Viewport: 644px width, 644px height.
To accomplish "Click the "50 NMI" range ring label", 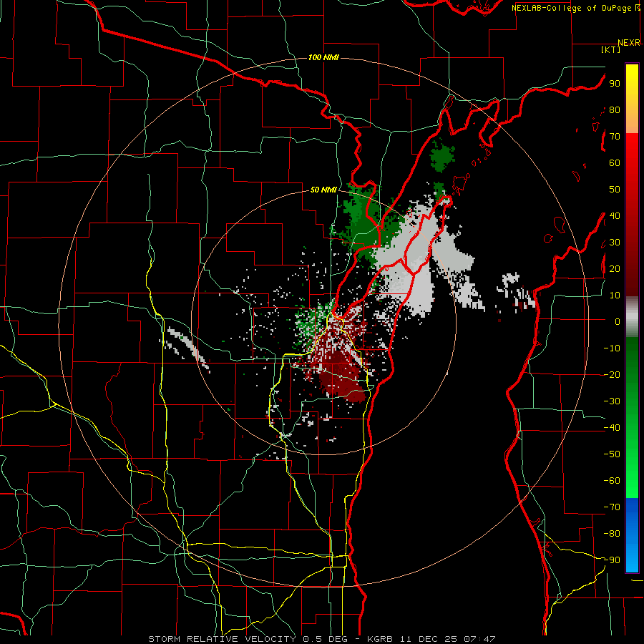I will (323, 190).
